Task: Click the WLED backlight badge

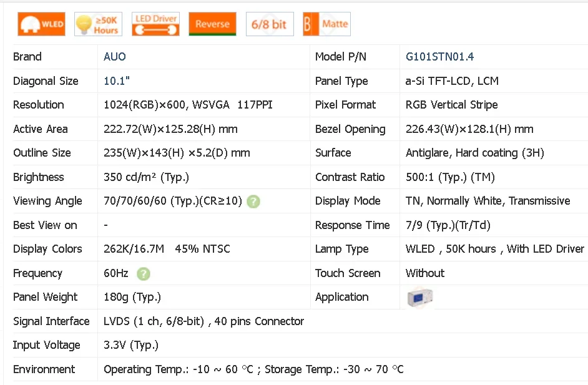Action: point(41,24)
